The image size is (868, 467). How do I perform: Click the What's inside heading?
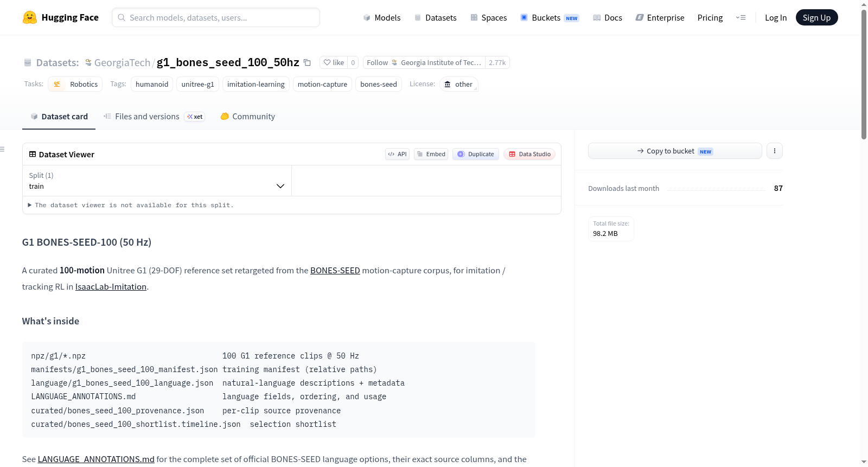point(50,321)
